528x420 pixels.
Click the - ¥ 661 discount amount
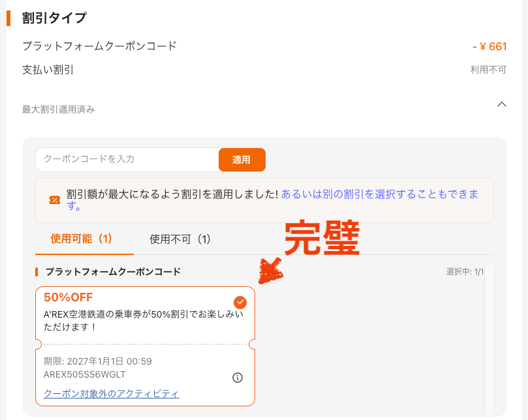pos(489,46)
